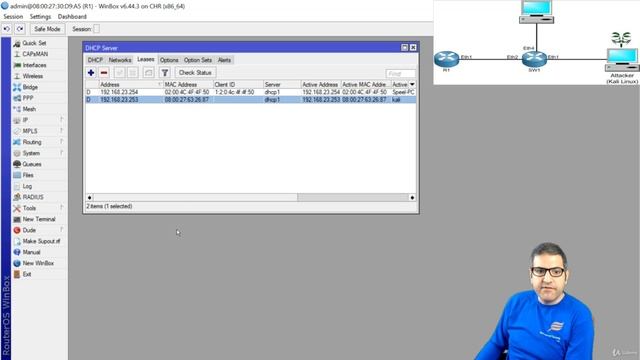This screenshot has width=640, height=360.
Task: Sort by the Server column header
Action: [x=282, y=84]
